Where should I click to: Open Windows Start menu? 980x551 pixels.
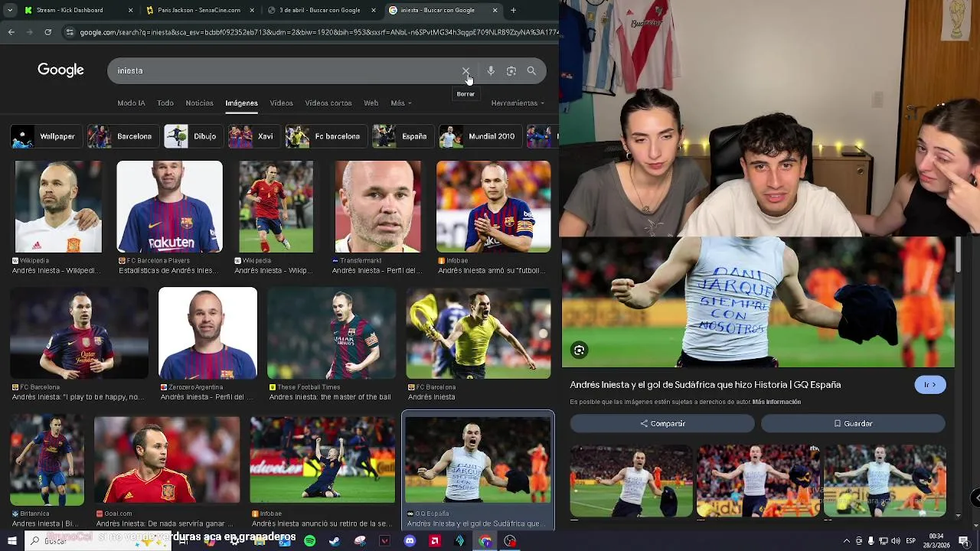point(11,541)
